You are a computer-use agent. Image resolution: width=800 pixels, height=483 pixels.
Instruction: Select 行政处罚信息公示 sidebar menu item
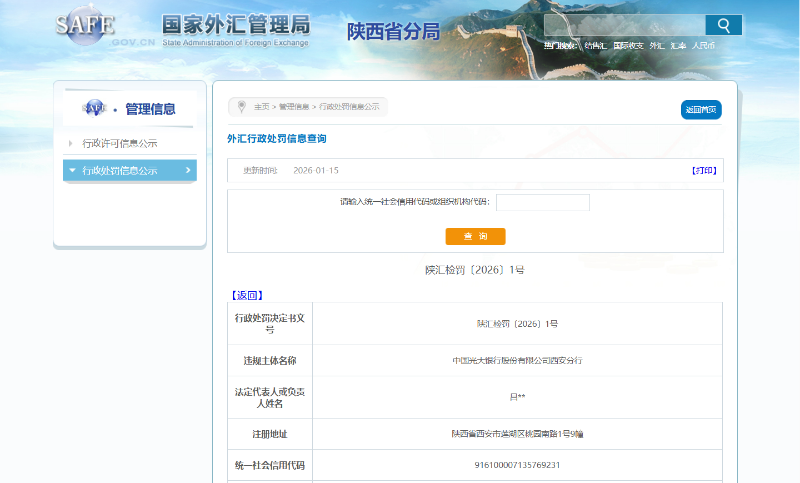point(120,171)
